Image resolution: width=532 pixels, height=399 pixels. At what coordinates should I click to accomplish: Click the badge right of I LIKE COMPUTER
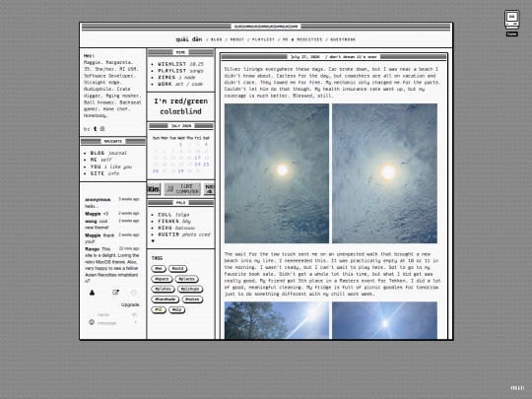pyautogui.click(x=209, y=189)
